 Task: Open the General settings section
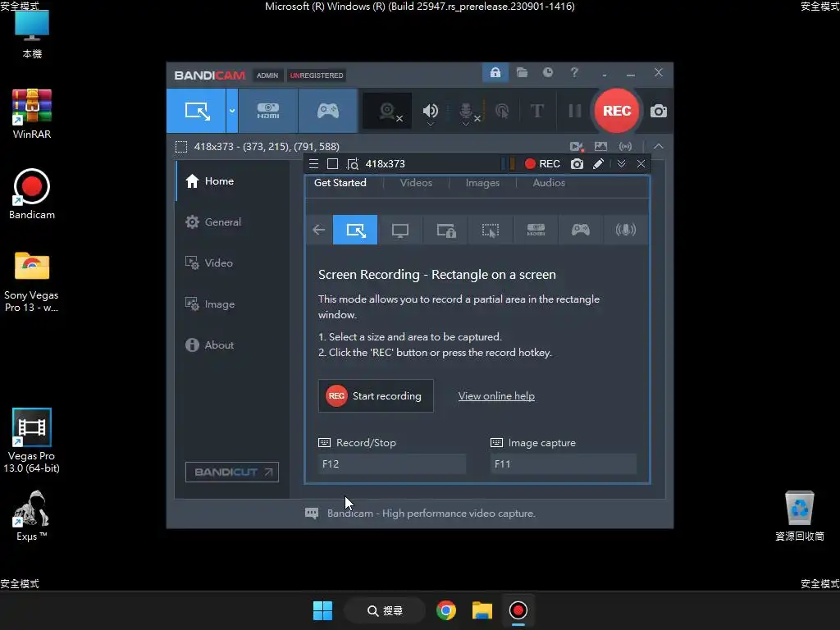[232, 221]
